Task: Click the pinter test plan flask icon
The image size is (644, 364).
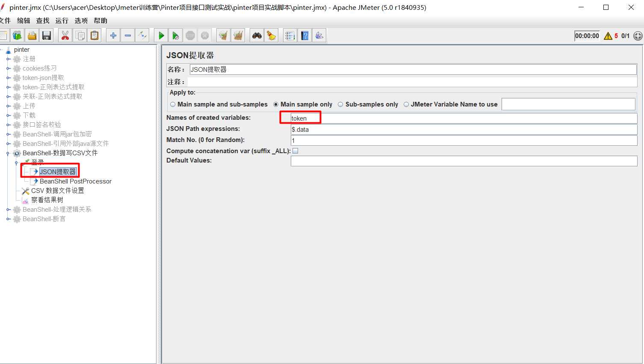Action: [x=8, y=50]
